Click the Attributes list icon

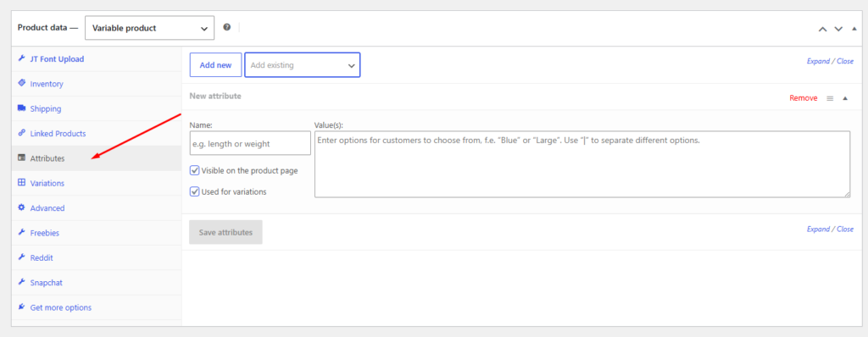(21, 157)
